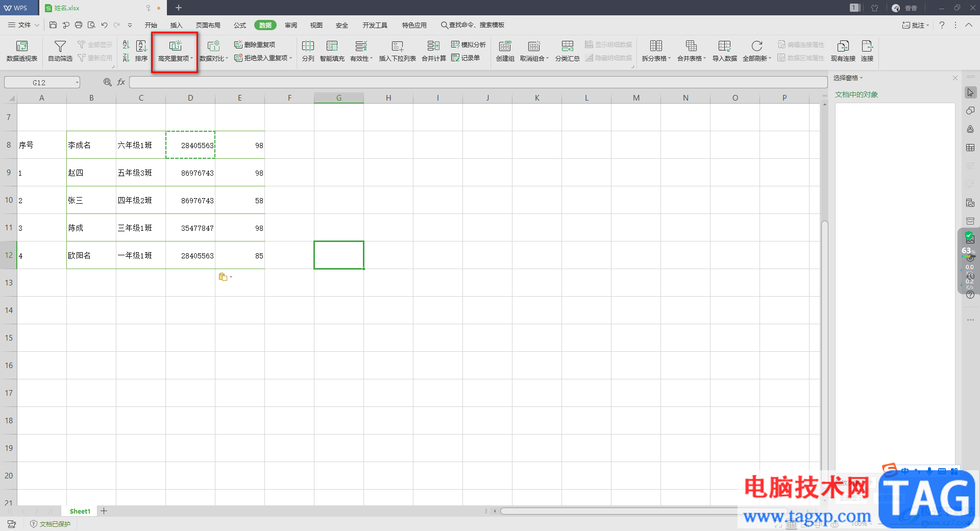Click 创建组 create group
Image resolution: width=980 pixels, height=531 pixels.
point(505,51)
